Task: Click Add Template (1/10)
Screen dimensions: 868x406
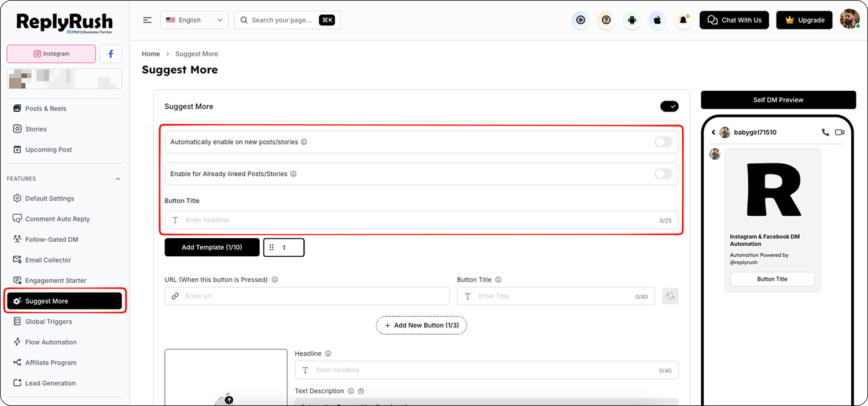Action: coord(212,248)
